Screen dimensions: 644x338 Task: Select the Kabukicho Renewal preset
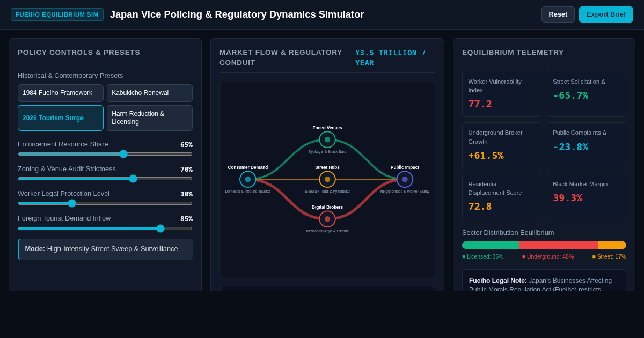point(150,93)
